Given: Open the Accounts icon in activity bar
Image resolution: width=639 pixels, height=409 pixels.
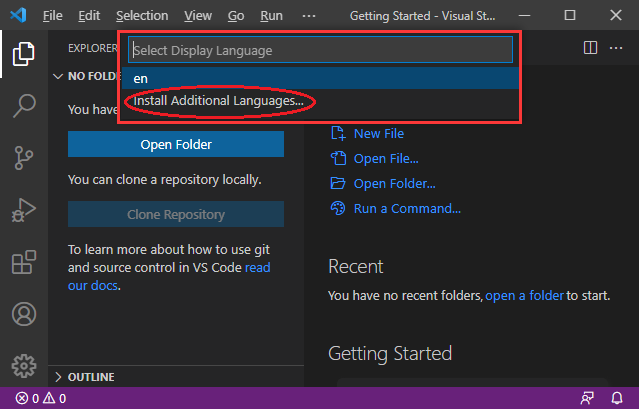Looking at the screenshot, I should pyautogui.click(x=24, y=314).
